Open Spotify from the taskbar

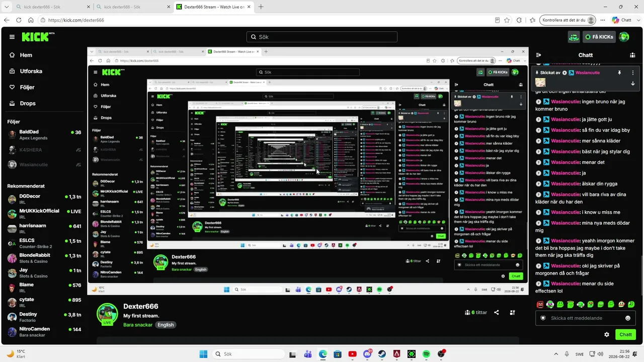click(x=426, y=354)
